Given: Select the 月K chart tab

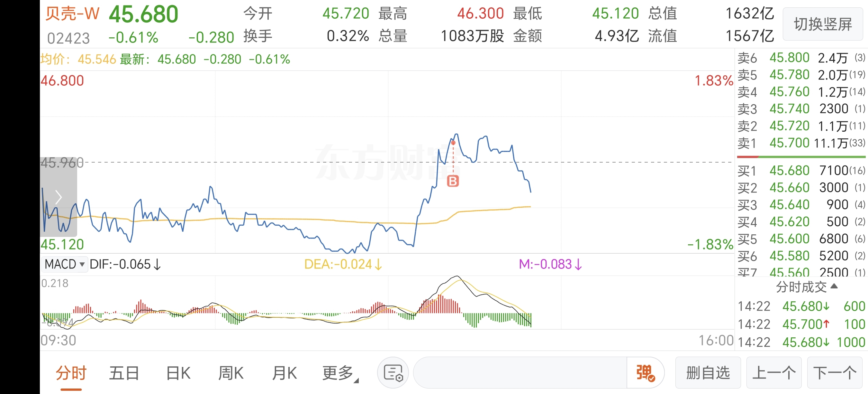Looking at the screenshot, I should pyautogui.click(x=285, y=373).
